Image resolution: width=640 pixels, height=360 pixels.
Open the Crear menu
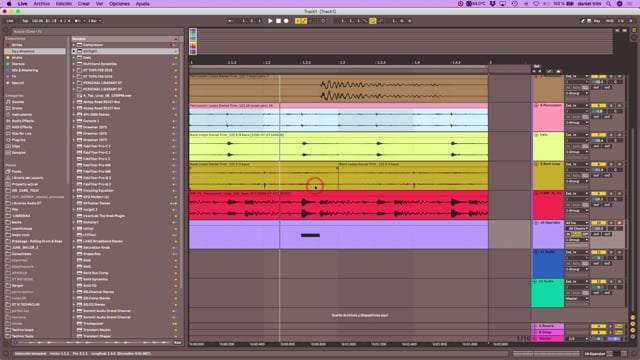pyautogui.click(x=84, y=4)
